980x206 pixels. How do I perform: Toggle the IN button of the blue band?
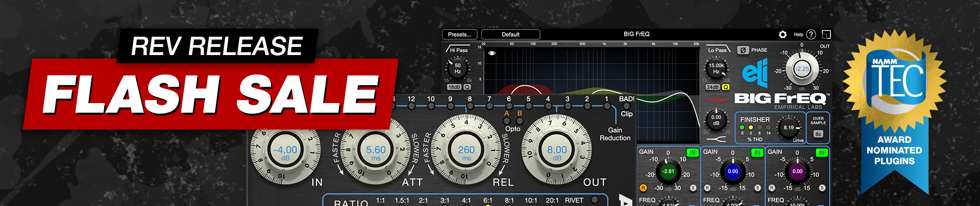(757, 152)
